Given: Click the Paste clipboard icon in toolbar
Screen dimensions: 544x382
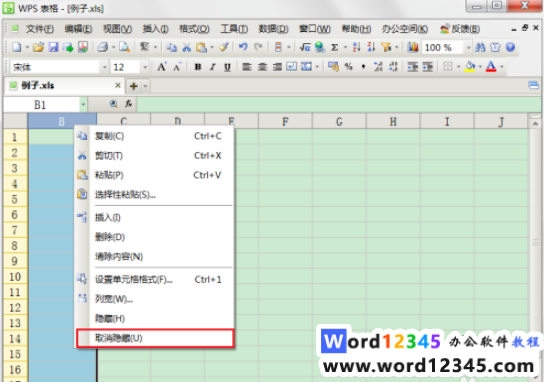Looking at the screenshot, I should [x=201, y=47].
